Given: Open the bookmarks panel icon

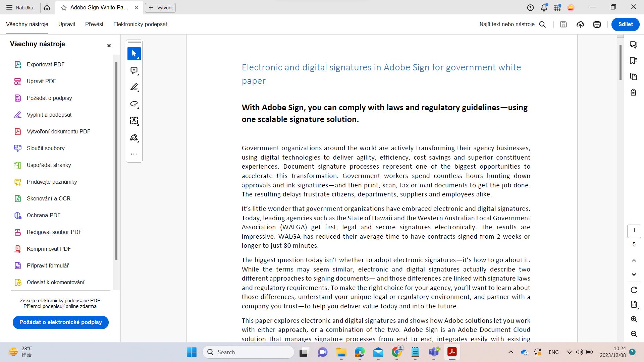Looking at the screenshot, I should [633, 61].
